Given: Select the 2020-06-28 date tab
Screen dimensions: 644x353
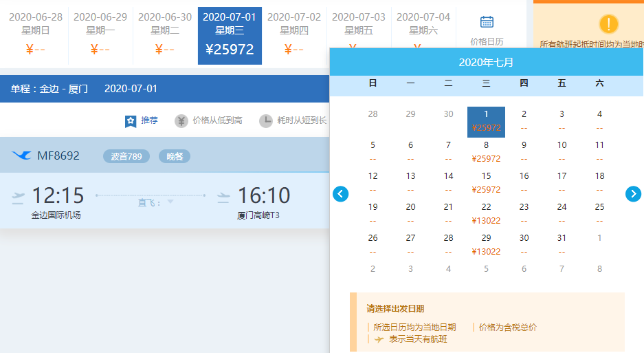Looking at the screenshot, I should point(36,36).
